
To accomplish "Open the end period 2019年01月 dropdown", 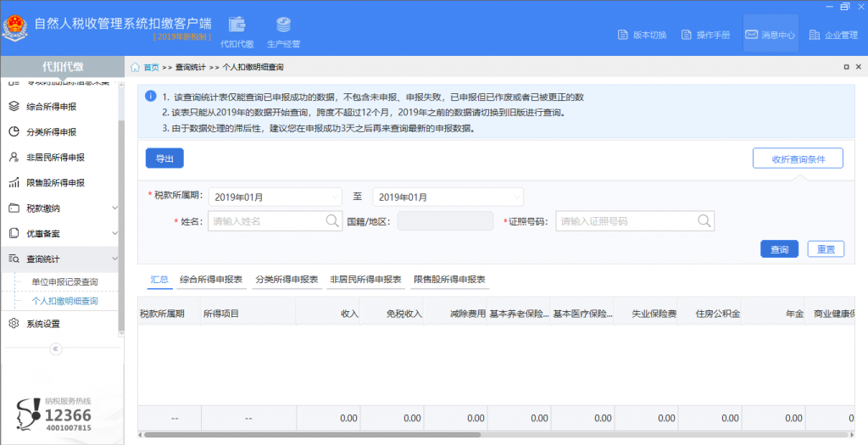I will [x=448, y=197].
